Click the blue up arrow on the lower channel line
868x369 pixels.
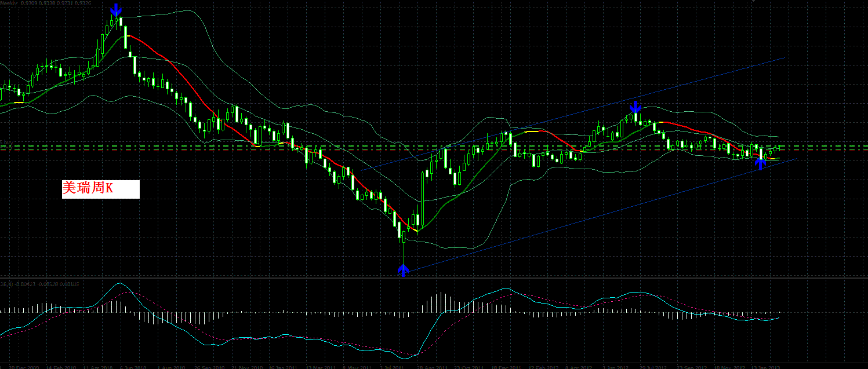pyautogui.click(x=760, y=163)
